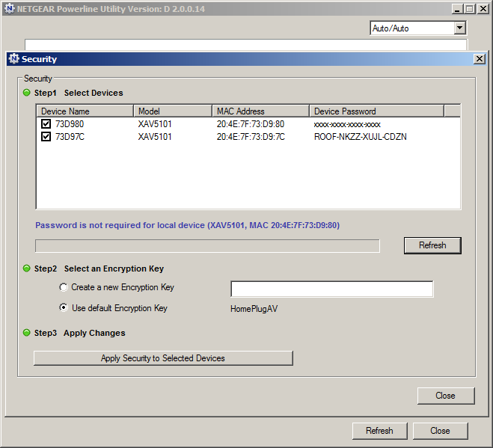Click the Step1 green status indicator
This screenshot has width=493, height=448.
(27, 93)
